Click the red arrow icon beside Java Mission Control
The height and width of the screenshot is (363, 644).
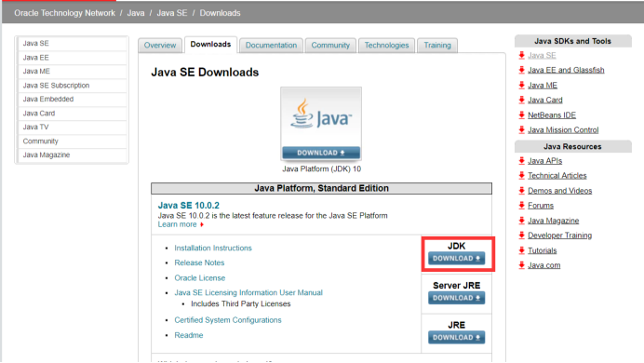[x=521, y=130]
